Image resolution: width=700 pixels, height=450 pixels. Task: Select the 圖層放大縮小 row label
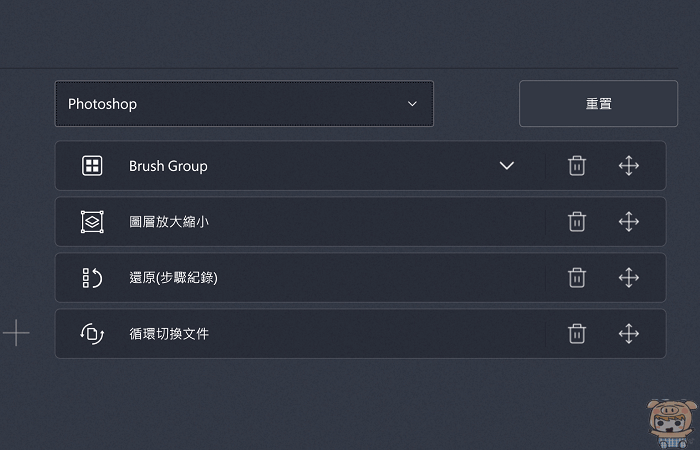(169, 222)
